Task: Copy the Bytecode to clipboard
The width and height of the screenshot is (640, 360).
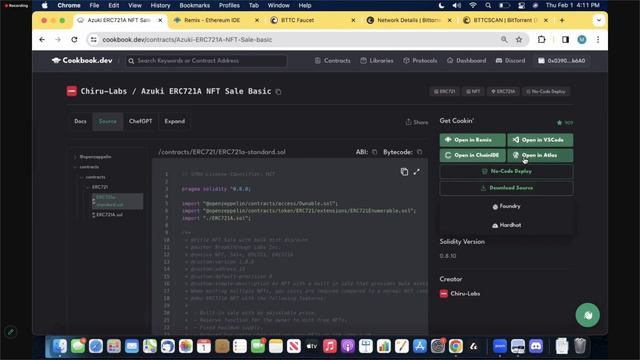Action: [x=420, y=152]
